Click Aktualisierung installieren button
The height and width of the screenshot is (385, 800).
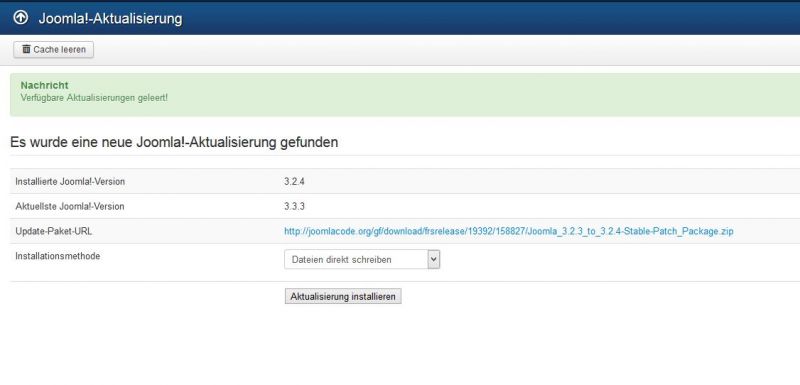tap(343, 296)
